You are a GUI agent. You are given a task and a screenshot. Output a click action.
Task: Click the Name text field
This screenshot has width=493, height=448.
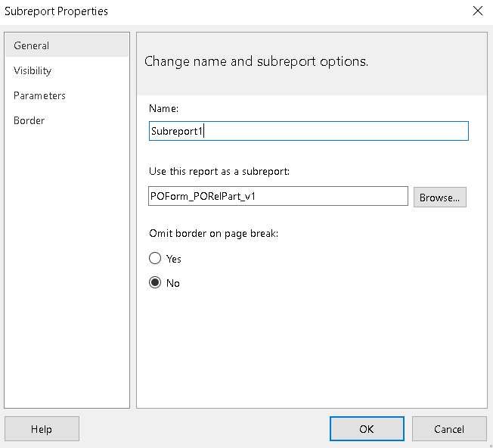[309, 131]
